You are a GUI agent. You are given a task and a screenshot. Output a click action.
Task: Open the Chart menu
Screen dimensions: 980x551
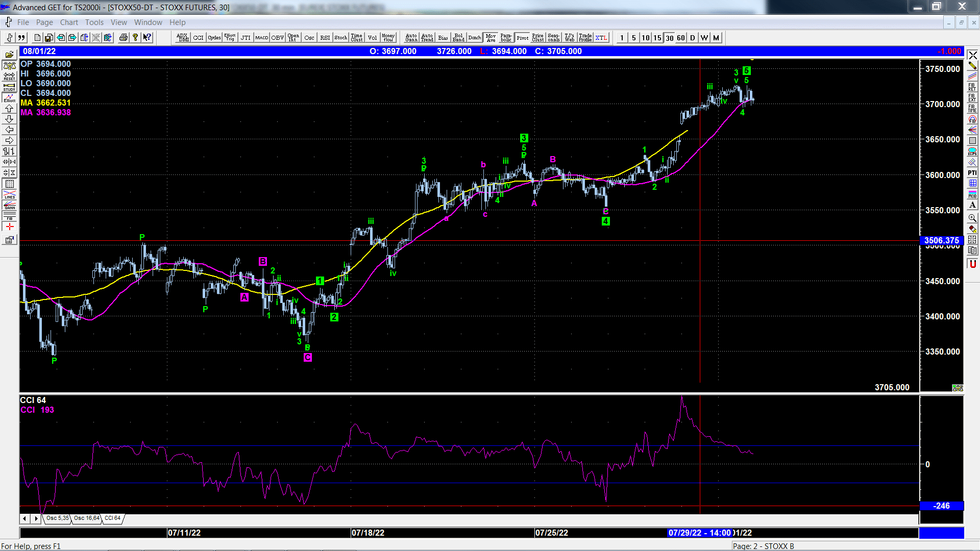click(69, 22)
